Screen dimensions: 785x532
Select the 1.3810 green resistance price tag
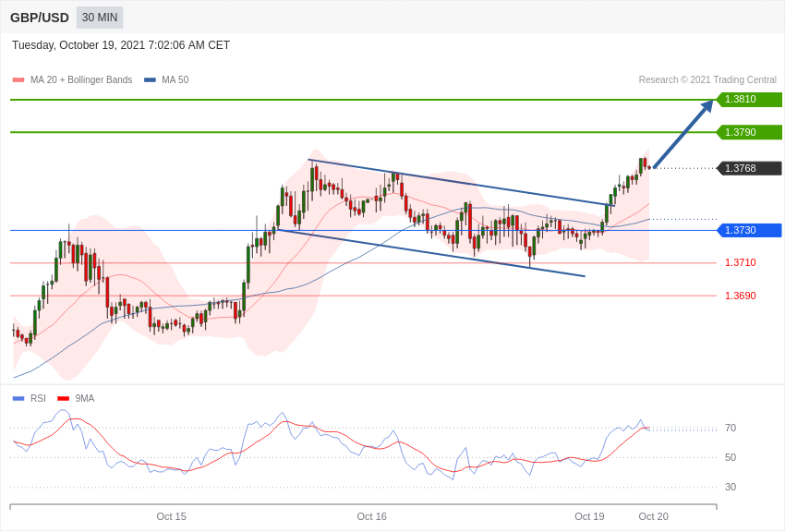[x=750, y=99]
